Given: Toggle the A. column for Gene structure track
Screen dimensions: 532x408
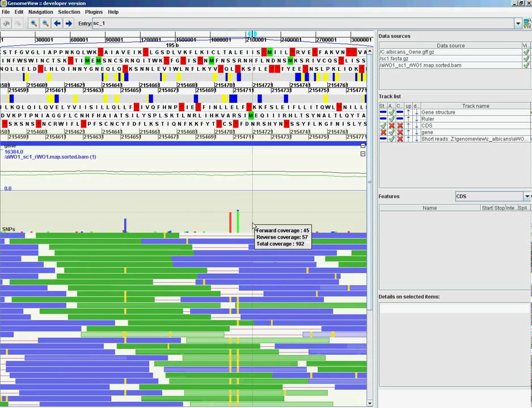Looking at the screenshot, I should click(x=391, y=112).
